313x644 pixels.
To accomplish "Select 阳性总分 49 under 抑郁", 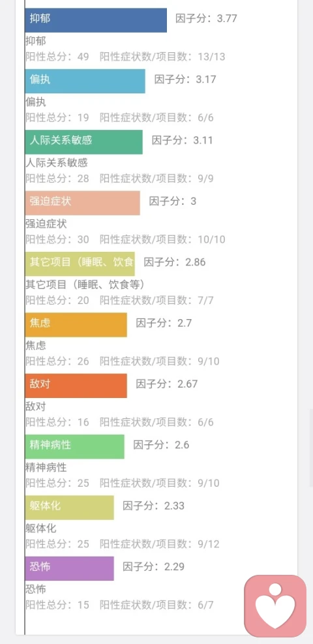I will tap(57, 57).
